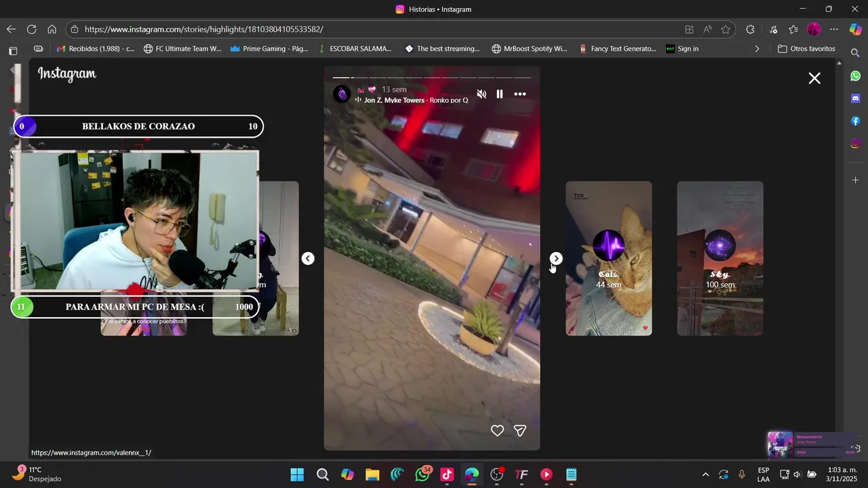
Task: Open the read aloud option in address bar
Action: pyautogui.click(x=707, y=29)
